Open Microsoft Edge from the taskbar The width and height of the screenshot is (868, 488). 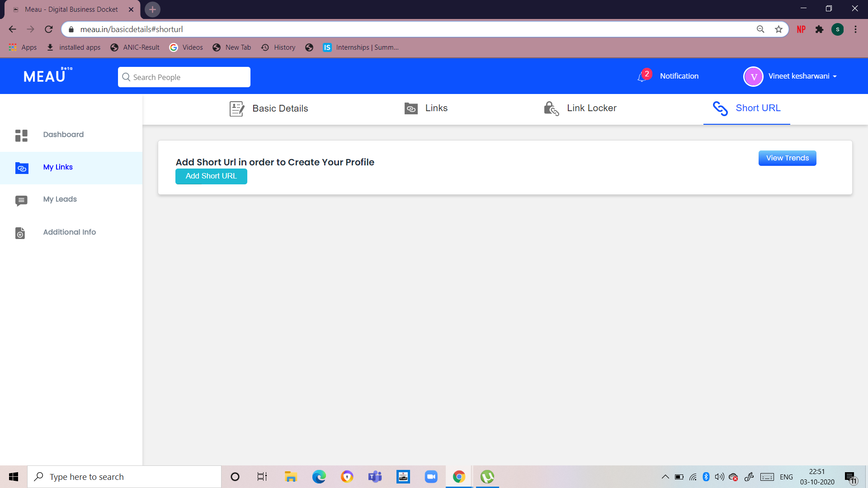319,477
